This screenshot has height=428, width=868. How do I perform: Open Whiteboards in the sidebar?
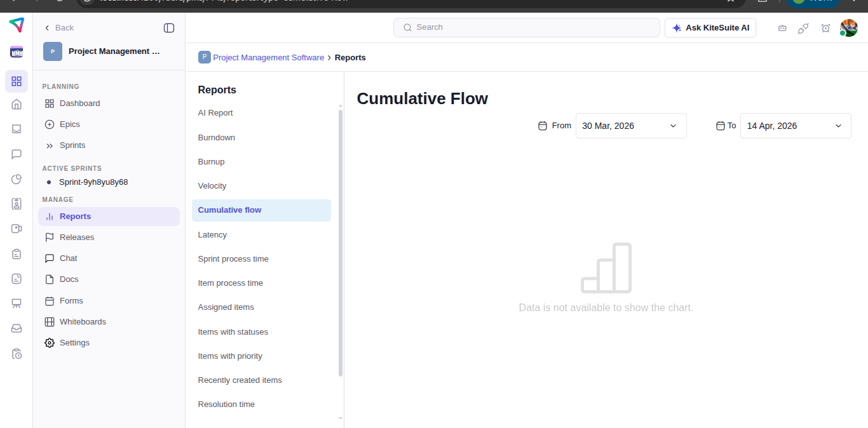coord(109,322)
